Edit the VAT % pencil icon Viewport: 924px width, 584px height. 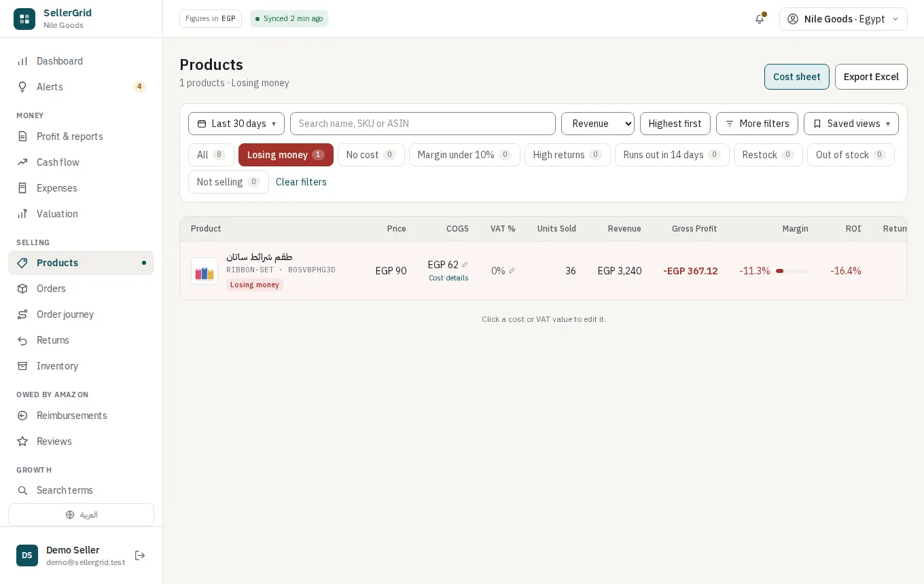click(x=512, y=271)
